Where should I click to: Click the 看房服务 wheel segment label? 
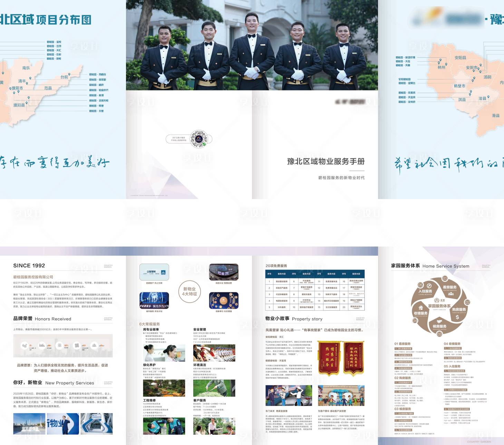pos(449,287)
